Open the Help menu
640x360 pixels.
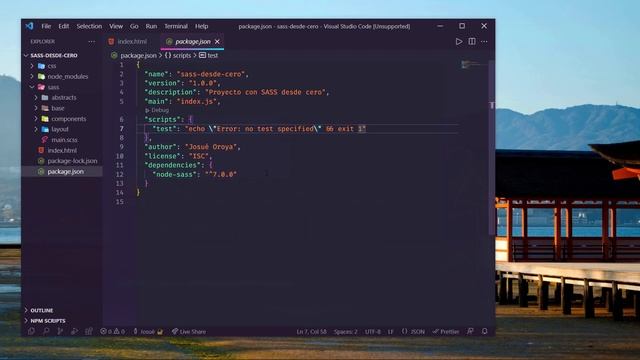[201, 26]
